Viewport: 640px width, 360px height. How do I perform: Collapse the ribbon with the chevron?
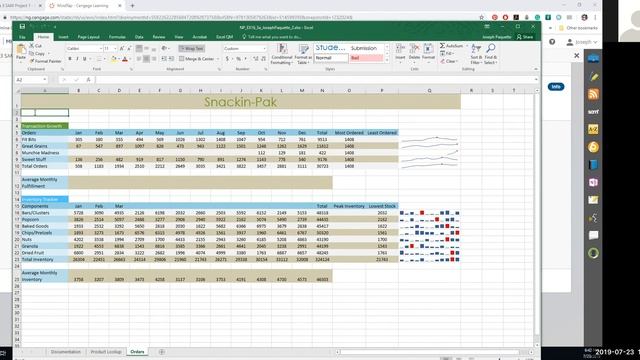pos(536,69)
